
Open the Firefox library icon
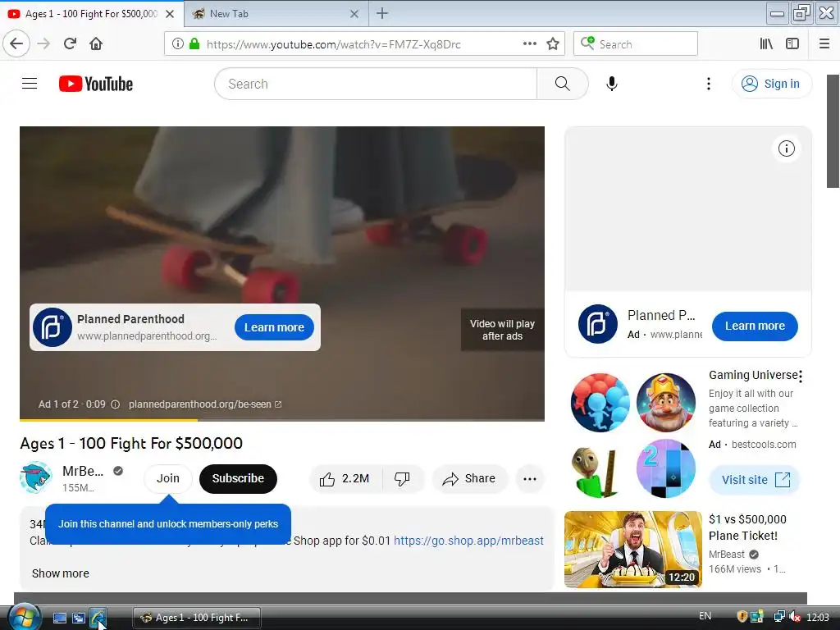tap(766, 44)
